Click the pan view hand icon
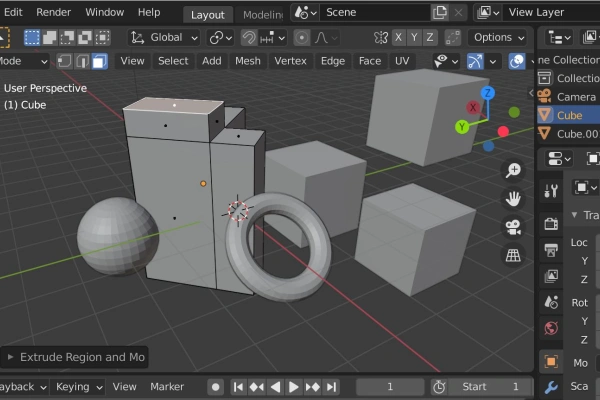The width and height of the screenshot is (600, 400). click(x=513, y=199)
